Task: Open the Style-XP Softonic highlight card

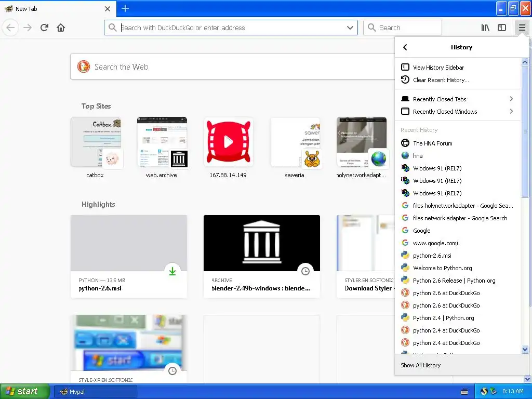Action: (129, 349)
